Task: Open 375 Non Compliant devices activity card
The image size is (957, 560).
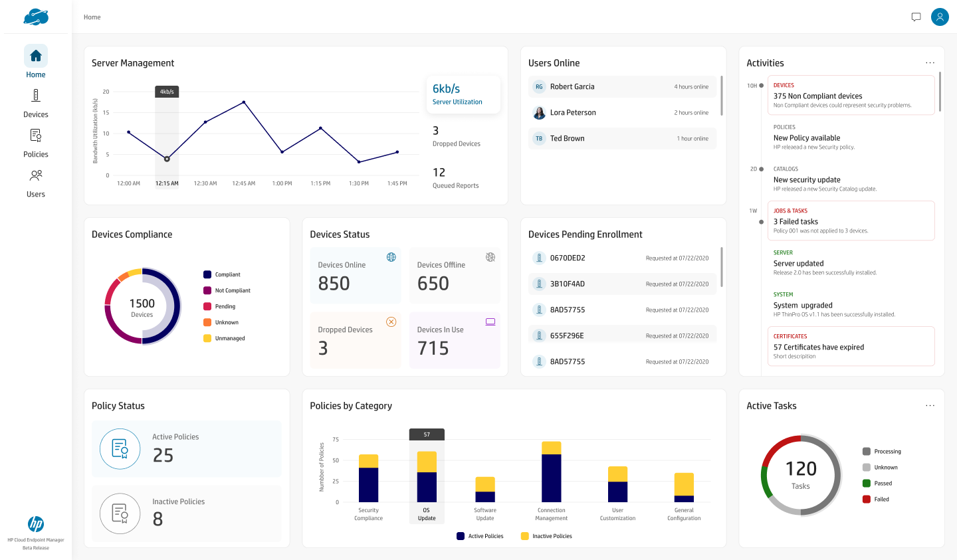Action: (x=851, y=95)
